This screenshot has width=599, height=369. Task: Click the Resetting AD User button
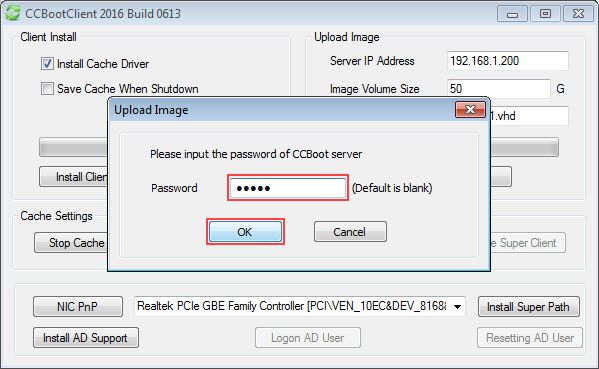[530, 338]
